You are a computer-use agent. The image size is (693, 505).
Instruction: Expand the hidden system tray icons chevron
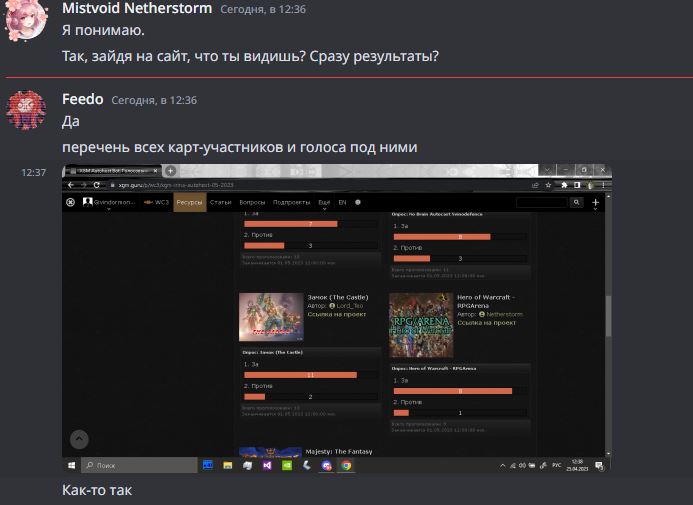click(x=503, y=465)
